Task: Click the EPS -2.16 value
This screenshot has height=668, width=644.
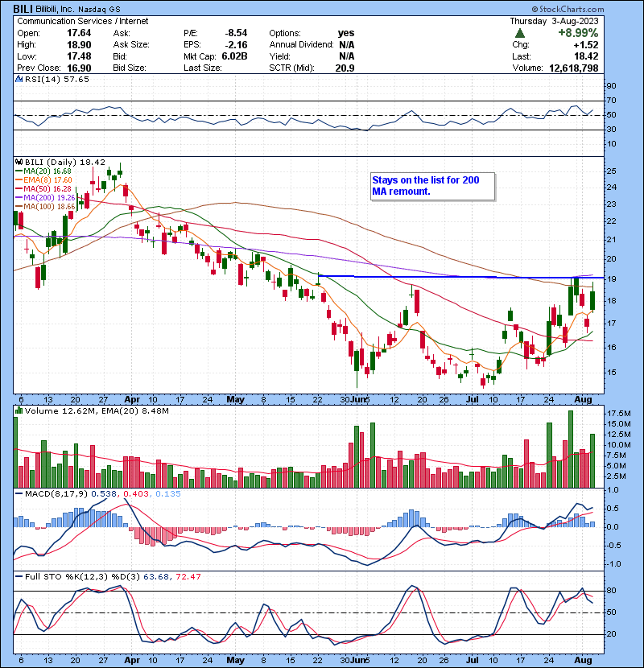Action: (236, 45)
